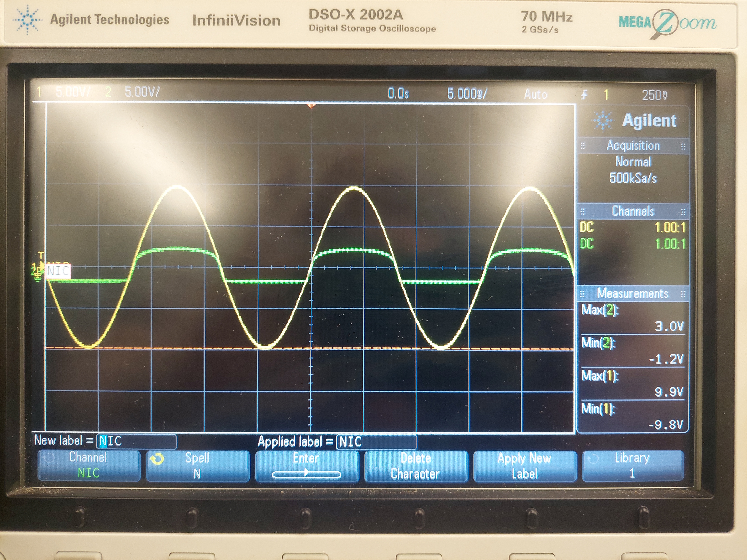Click the trigger source channel 1 indicator
The height and width of the screenshot is (560, 747).
(606, 95)
